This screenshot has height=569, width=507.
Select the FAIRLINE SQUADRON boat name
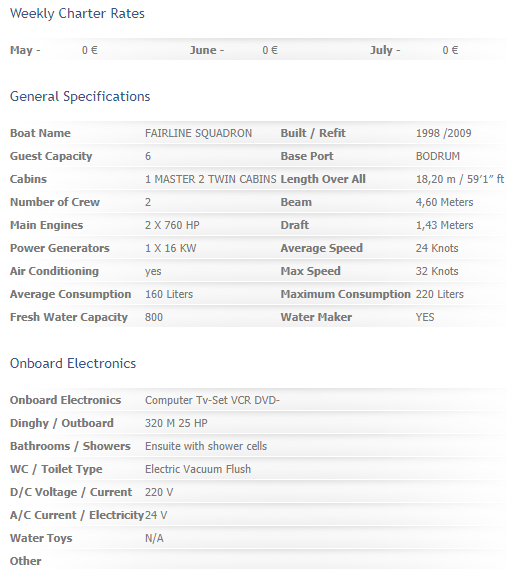coord(199,133)
